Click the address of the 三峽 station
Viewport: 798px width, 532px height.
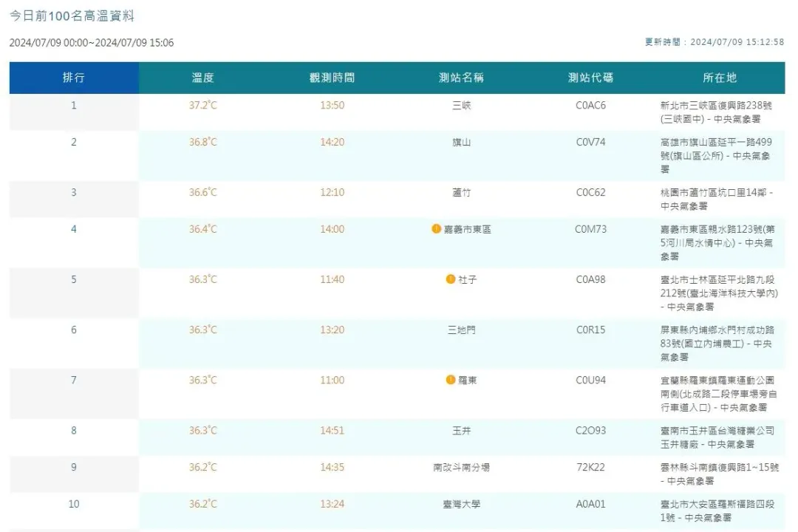pos(717,112)
